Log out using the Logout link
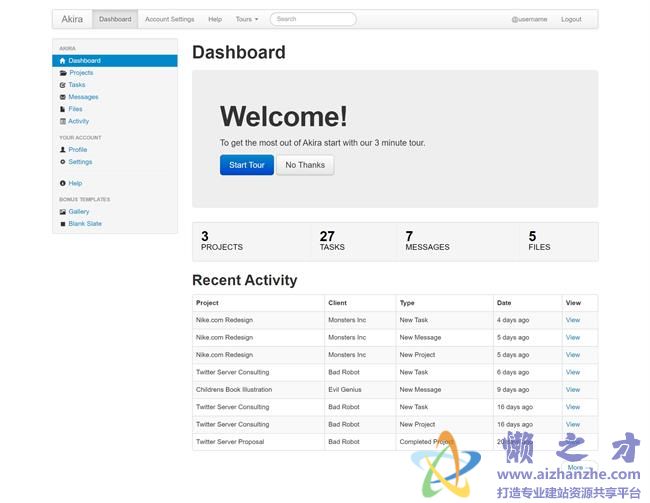 click(x=571, y=19)
